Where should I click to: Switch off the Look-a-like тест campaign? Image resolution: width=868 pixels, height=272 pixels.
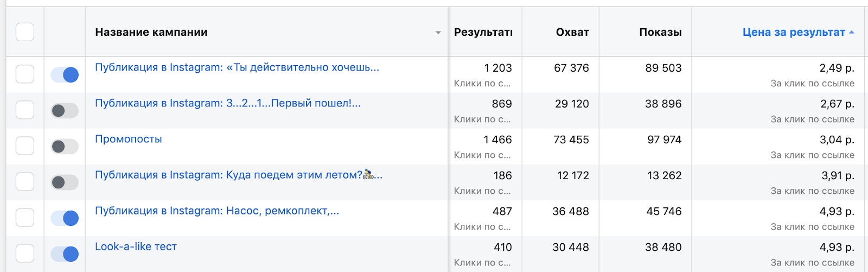(65, 254)
